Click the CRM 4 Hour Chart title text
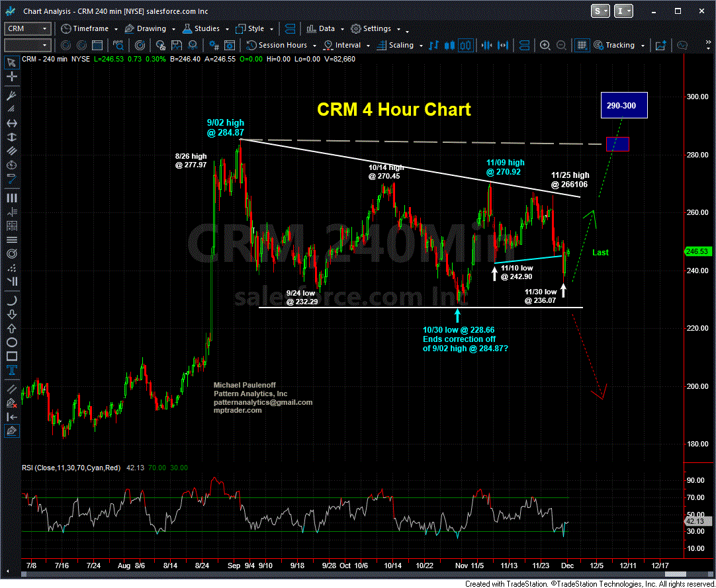Screen dimensions: 716x588 (394, 109)
